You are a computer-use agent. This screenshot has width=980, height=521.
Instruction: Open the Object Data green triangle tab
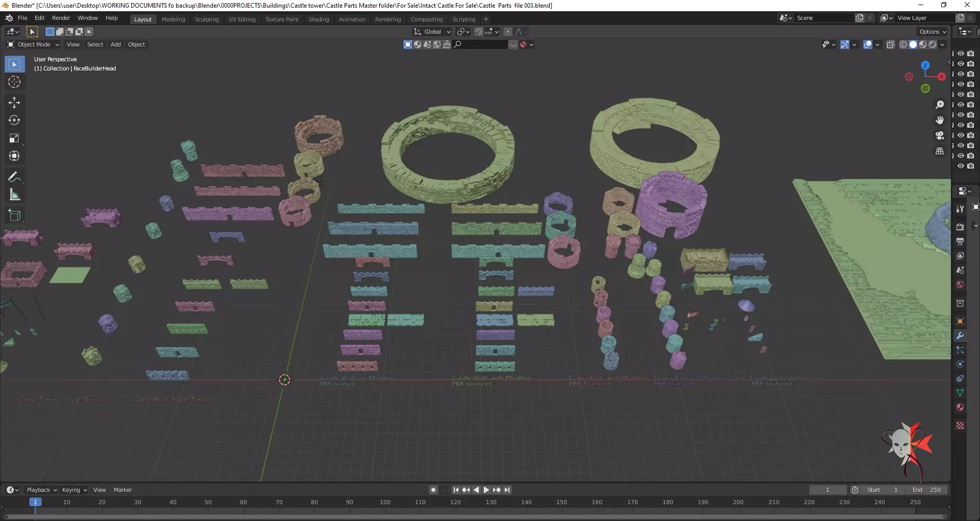pos(960,393)
